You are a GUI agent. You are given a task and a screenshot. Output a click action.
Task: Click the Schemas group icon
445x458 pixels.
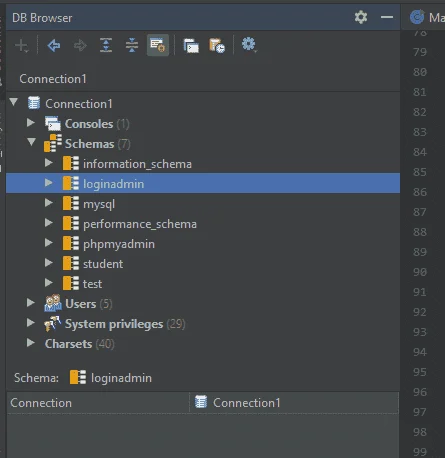pos(53,143)
